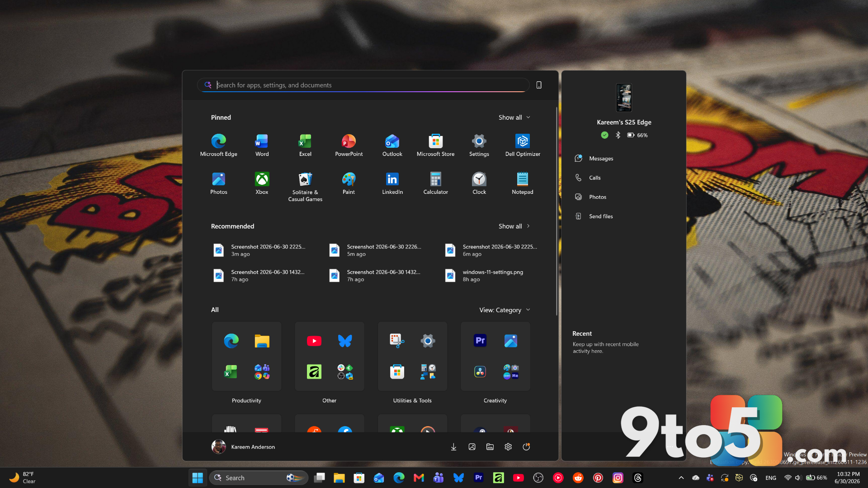Open Reddit from taskbar

coord(578,478)
